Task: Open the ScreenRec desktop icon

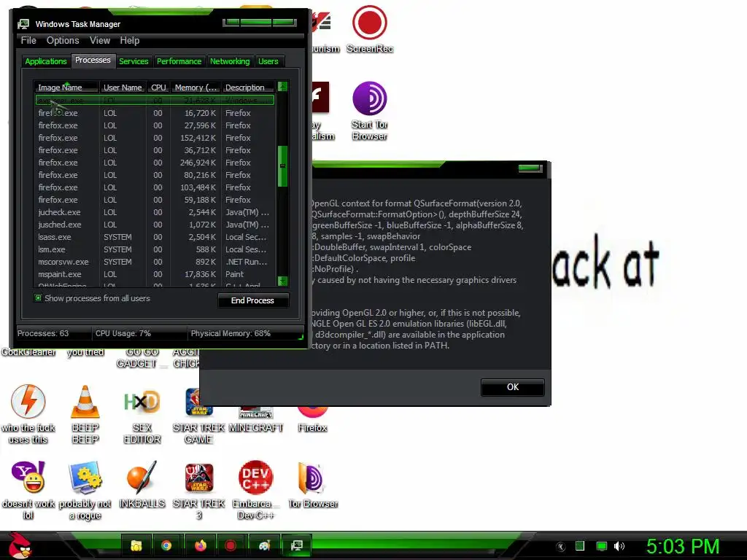Action: pyautogui.click(x=369, y=28)
